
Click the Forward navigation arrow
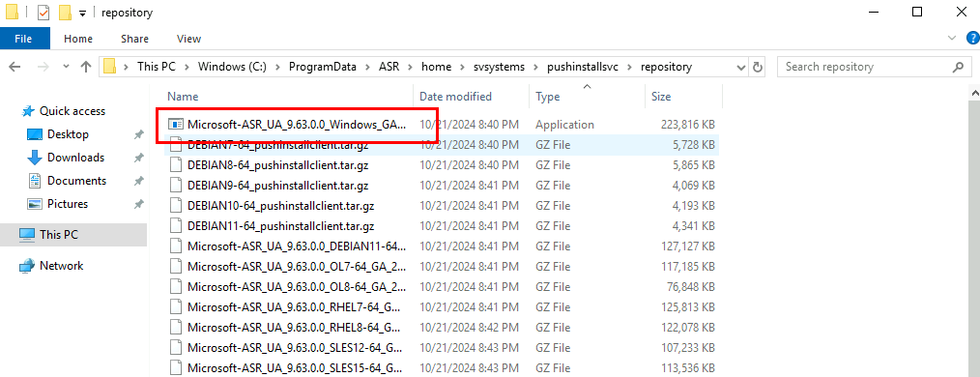(43, 67)
